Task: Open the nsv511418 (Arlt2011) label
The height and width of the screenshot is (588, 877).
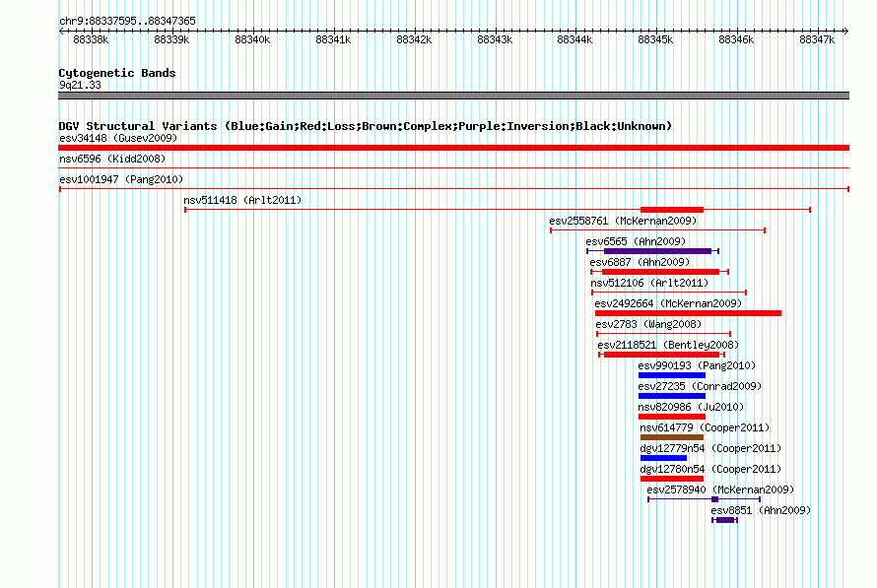Action: 242,200
